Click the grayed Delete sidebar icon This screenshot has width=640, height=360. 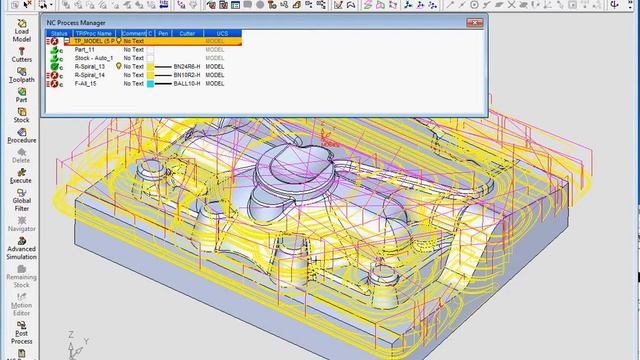[x=22, y=156]
